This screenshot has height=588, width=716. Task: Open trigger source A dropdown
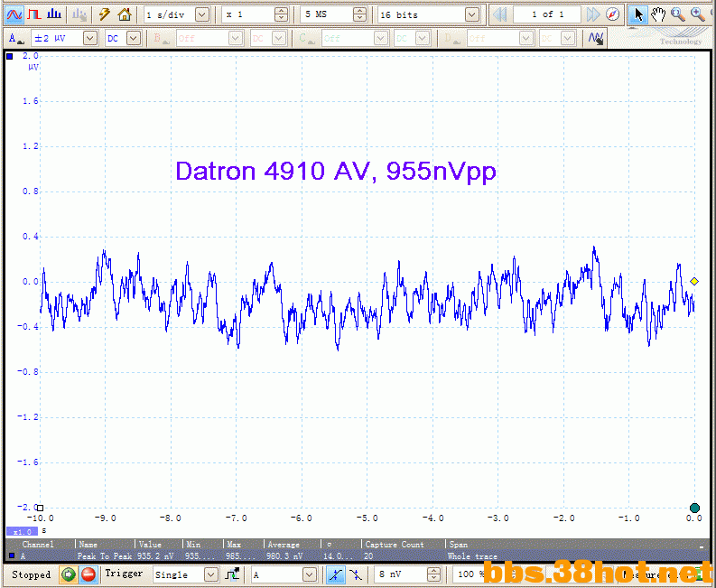(310, 574)
